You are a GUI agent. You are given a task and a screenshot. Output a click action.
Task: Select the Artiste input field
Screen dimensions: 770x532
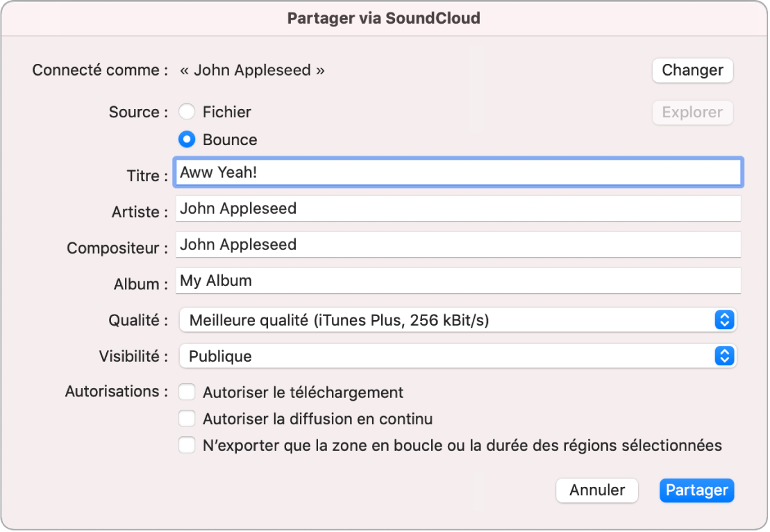point(458,208)
